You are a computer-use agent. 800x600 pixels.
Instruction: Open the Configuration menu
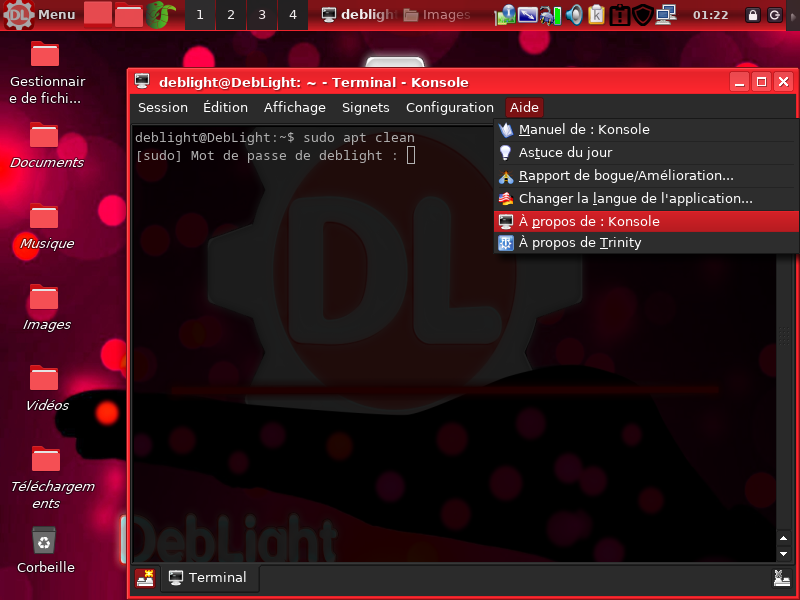449,108
